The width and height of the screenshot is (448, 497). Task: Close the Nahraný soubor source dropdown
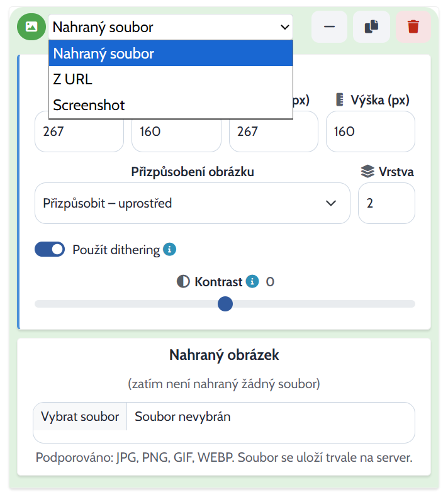[x=171, y=27]
